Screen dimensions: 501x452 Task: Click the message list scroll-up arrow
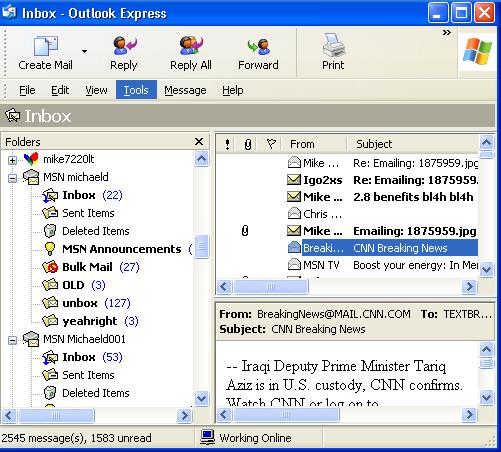[487, 143]
